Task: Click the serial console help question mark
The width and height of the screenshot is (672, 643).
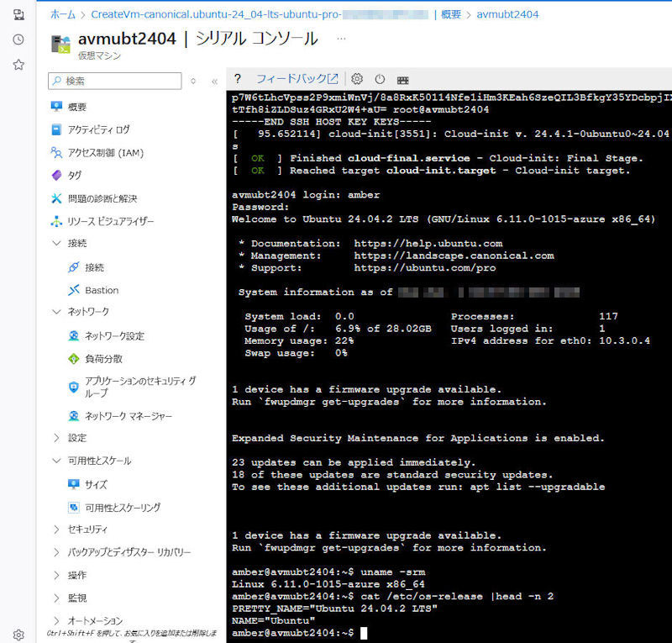Action: 238,79
